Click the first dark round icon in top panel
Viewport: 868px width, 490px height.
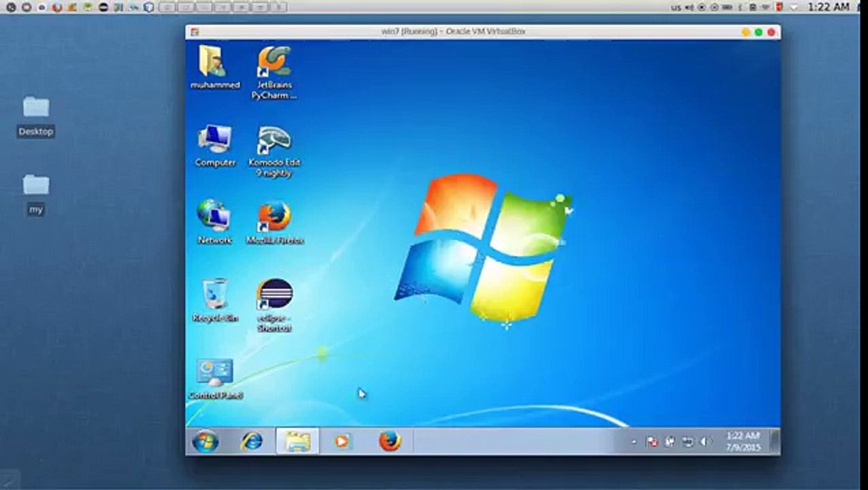pyautogui.click(x=11, y=7)
